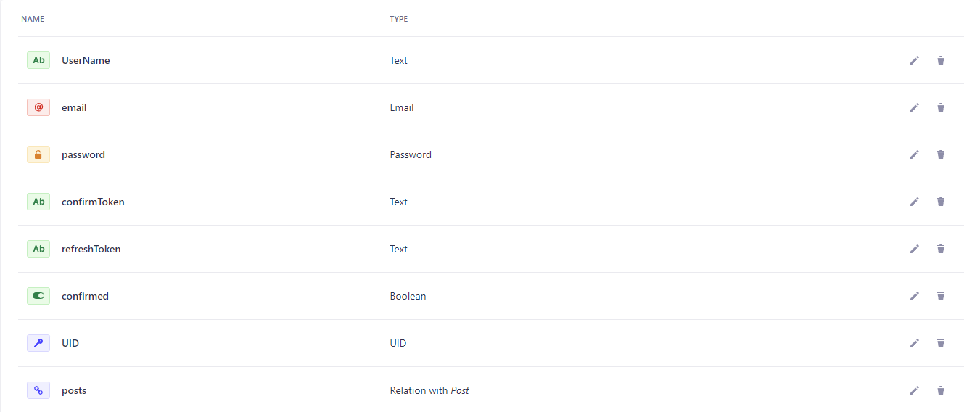Trash the confirmToken field
Image resolution: width=980 pixels, height=412 pixels.
pyautogui.click(x=941, y=202)
